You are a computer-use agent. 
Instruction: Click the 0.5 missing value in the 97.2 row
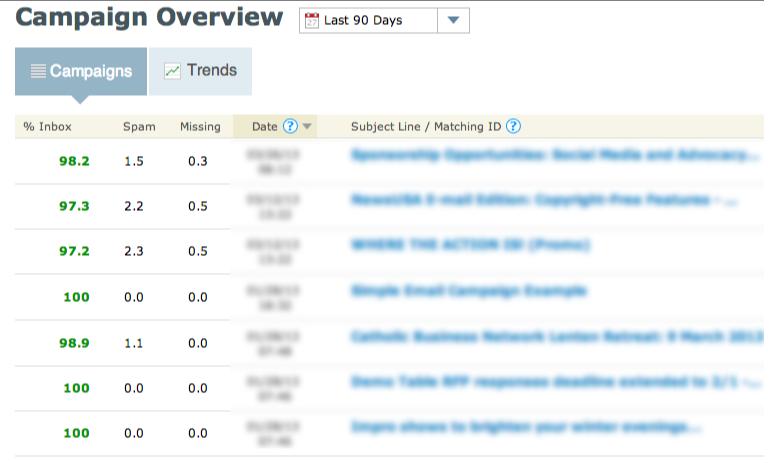(x=198, y=251)
